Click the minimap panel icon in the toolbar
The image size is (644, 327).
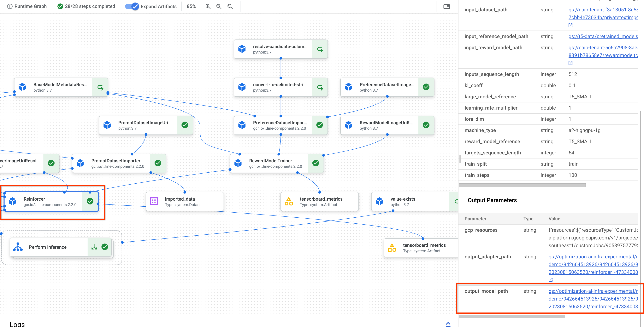click(446, 7)
